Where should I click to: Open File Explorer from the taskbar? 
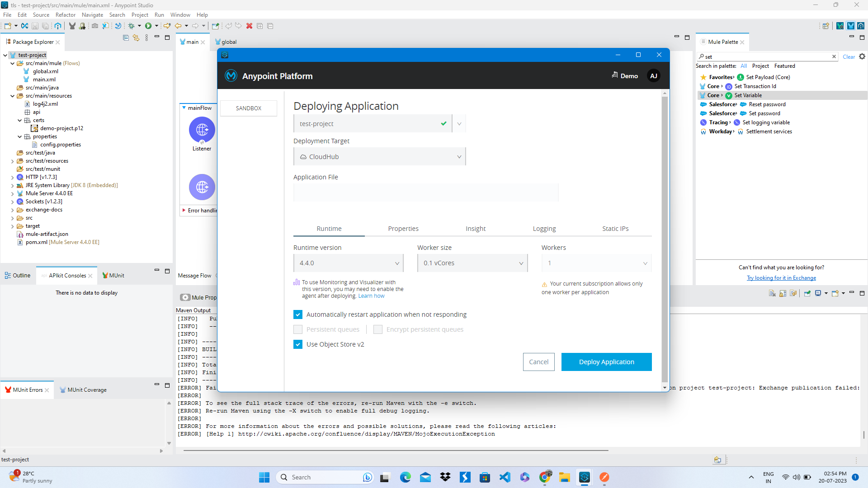pos(565,477)
